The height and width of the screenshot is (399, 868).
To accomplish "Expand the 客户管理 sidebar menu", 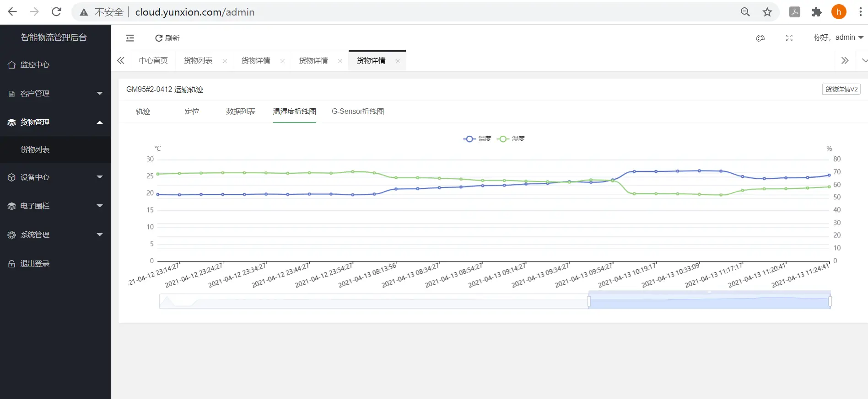I will (55, 94).
